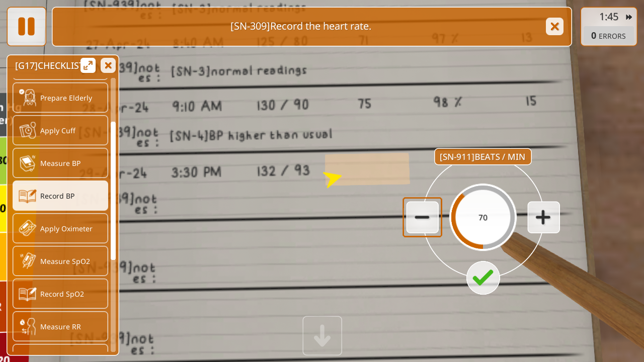The width and height of the screenshot is (644, 362).
Task: Click the checklist panel scrollbar
Action: (x=113, y=191)
